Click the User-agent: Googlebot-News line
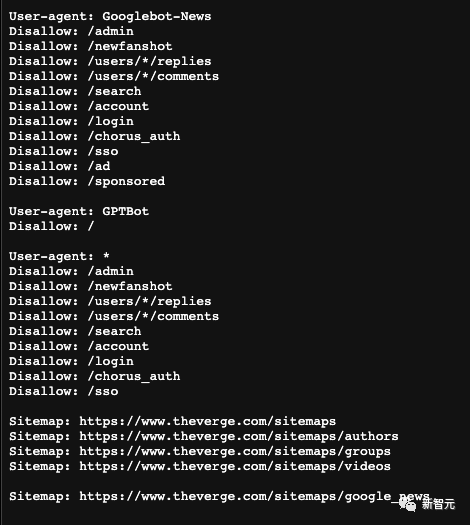Viewport: 470px width, 525px height. click(110, 16)
